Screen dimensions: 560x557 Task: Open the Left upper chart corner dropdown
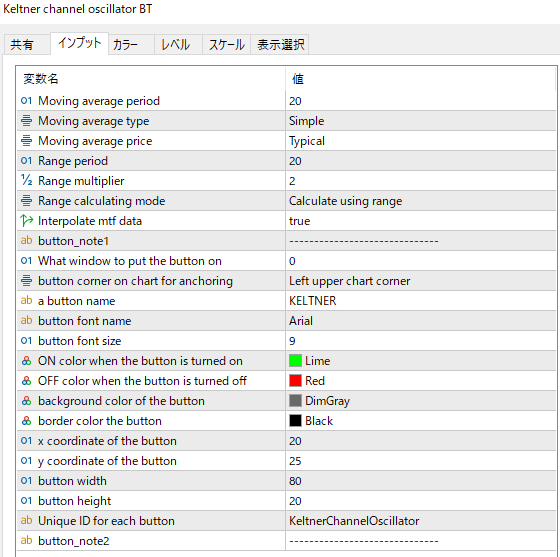(x=420, y=281)
